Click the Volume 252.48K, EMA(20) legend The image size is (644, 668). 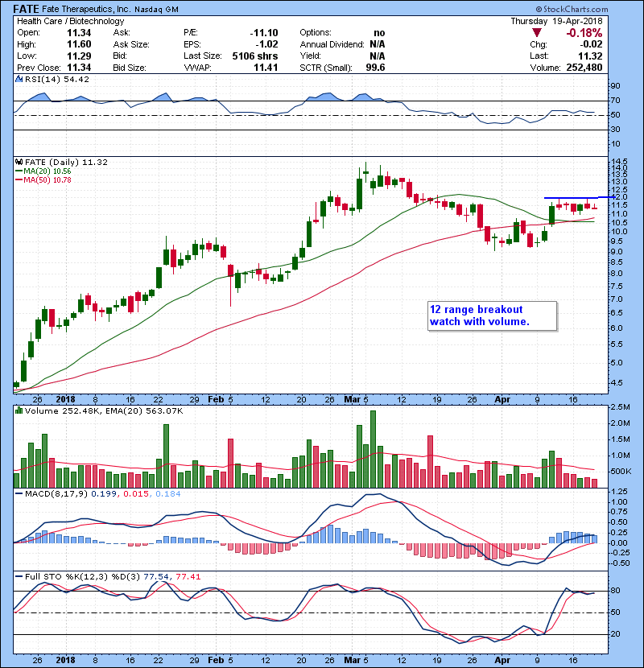pos(104,410)
